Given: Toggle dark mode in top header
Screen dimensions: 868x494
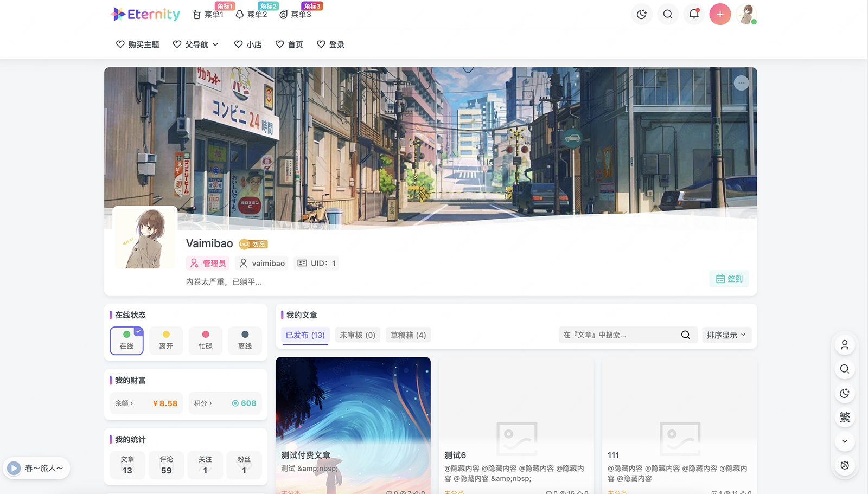Looking at the screenshot, I should pyautogui.click(x=642, y=14).
